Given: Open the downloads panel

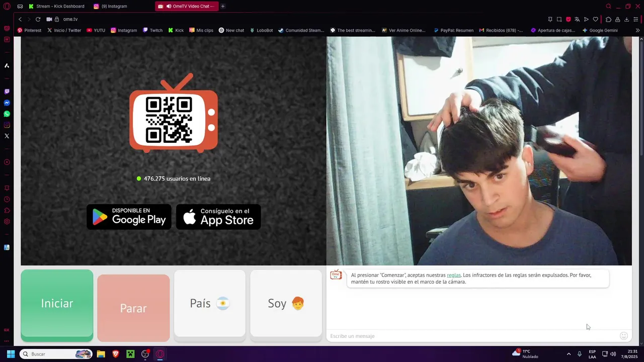Looking at the screenshot, I should pos(626,19).
